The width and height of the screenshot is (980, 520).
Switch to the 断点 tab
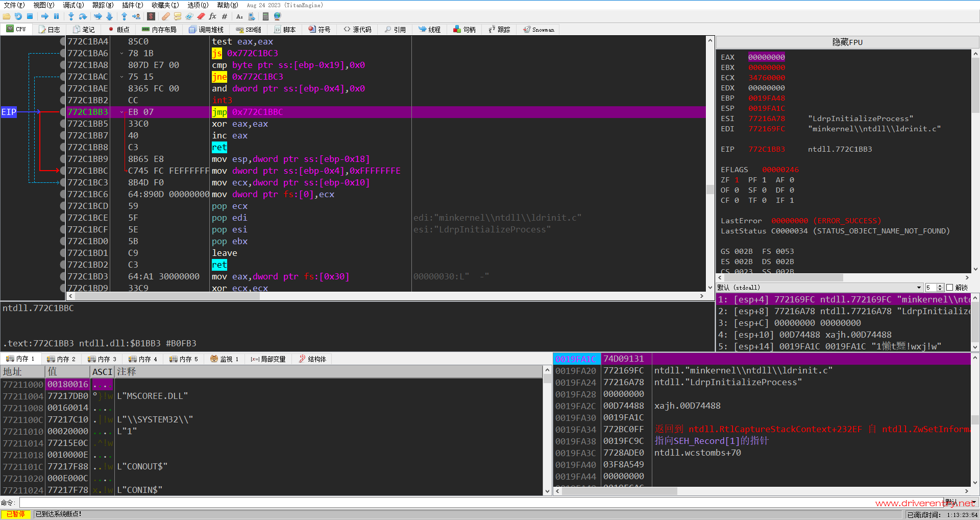(x=118, y=30)
